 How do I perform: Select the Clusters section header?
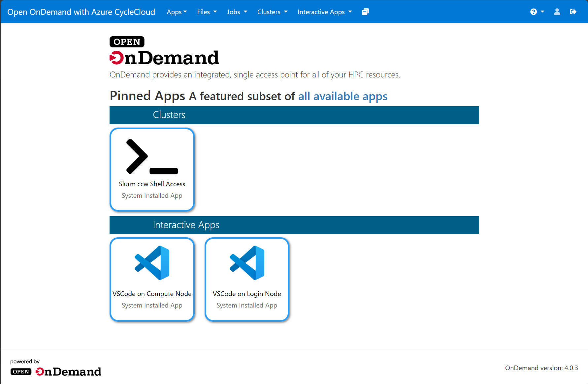point(294,115)
